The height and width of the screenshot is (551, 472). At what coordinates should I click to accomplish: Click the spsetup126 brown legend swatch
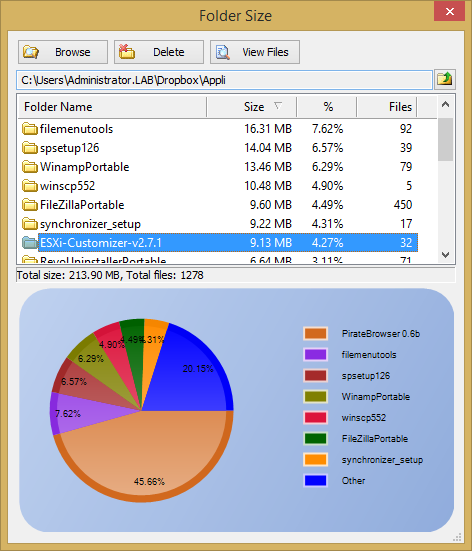315,376
